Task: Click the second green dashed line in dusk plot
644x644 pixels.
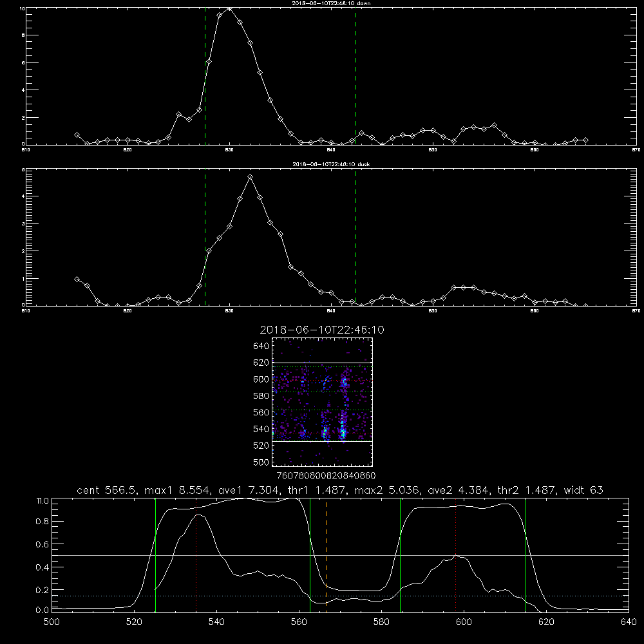Action: pyautogui.click(x=355, y=238)
